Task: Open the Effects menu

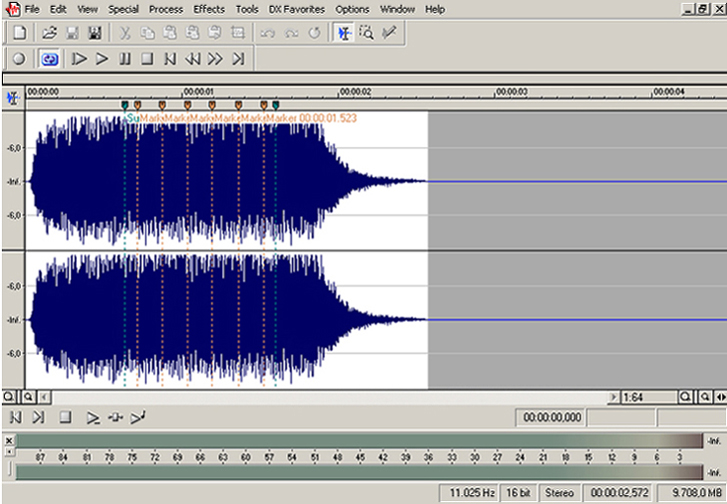Action: [209, 9]
